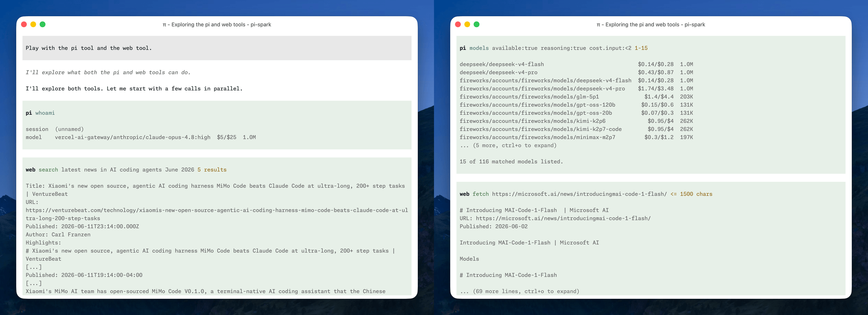Click the 'Models' line
Screen dimensions: 868x315
point(469,259)
